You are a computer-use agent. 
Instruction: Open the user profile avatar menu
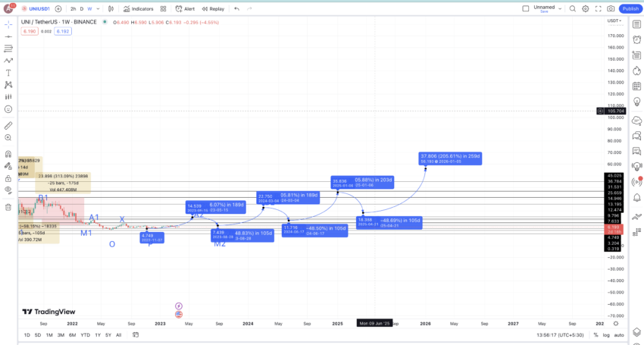[x=8, y=8]
